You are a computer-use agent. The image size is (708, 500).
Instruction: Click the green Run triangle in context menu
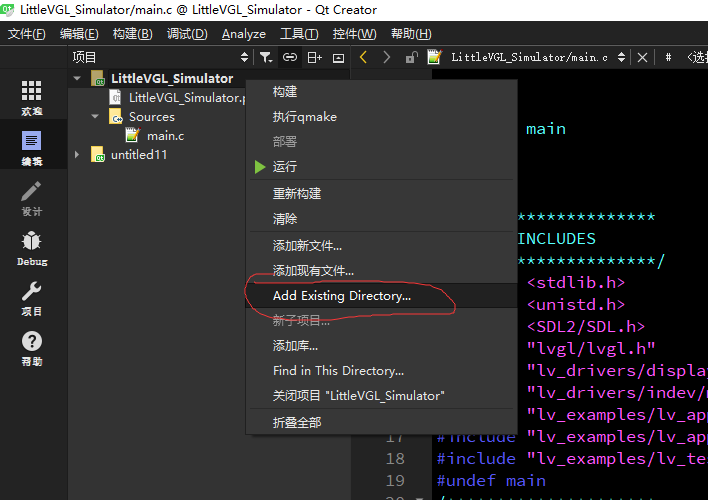(260, 167)
